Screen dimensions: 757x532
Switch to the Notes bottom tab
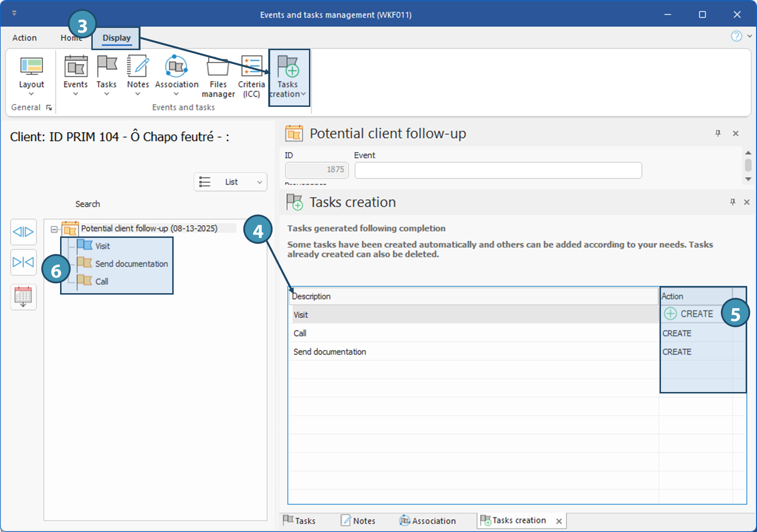click(x=358, y=521)
